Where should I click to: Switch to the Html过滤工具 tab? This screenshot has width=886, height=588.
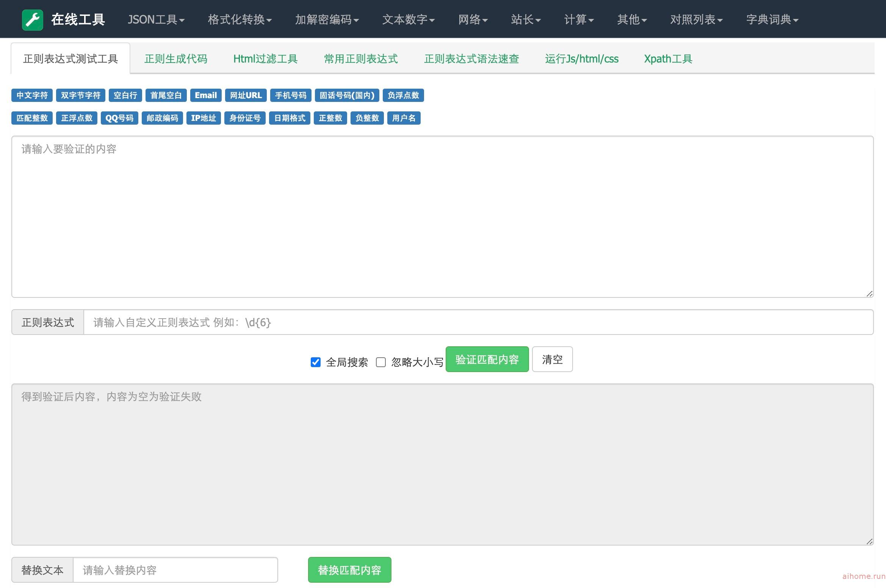[265, 59]
